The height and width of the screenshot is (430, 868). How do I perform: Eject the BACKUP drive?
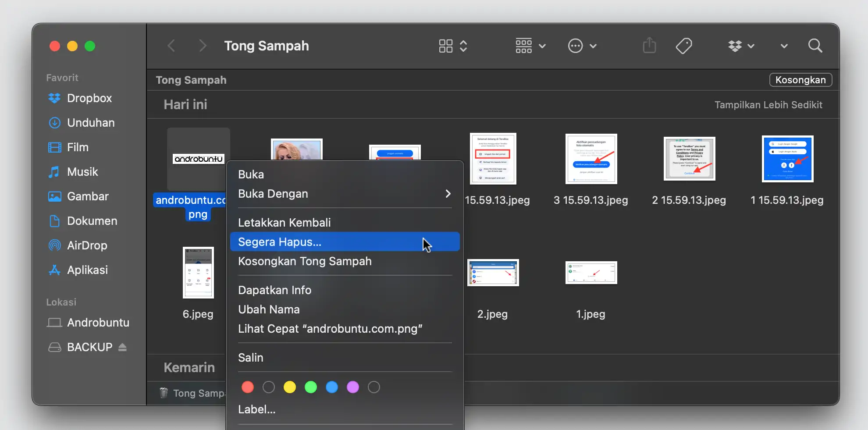(121, 347)
